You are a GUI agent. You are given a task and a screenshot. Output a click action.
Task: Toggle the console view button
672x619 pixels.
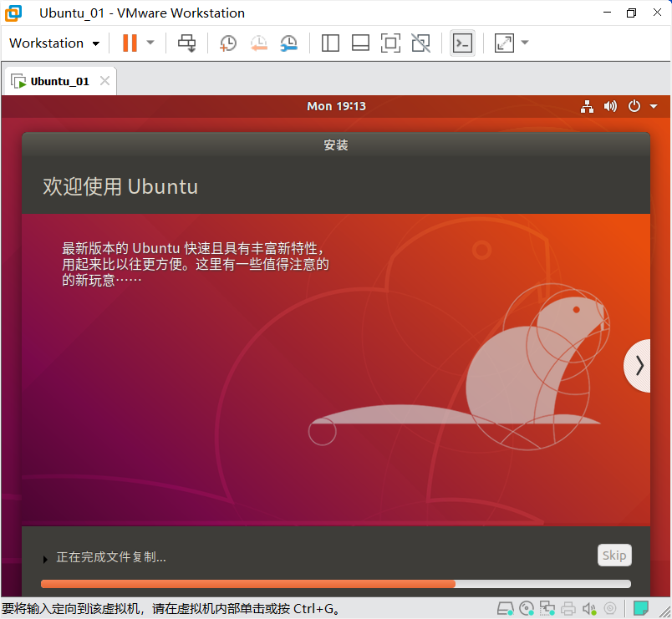[462, 43]
